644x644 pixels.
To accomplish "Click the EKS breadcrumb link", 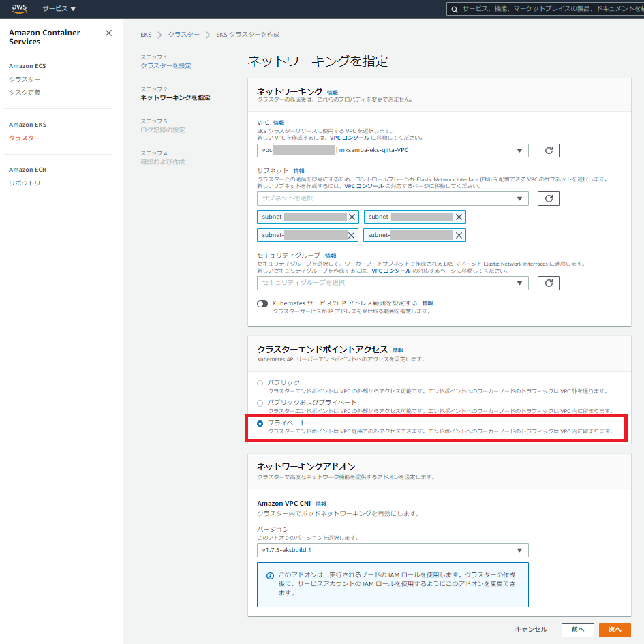I will [x=146, y=35].
